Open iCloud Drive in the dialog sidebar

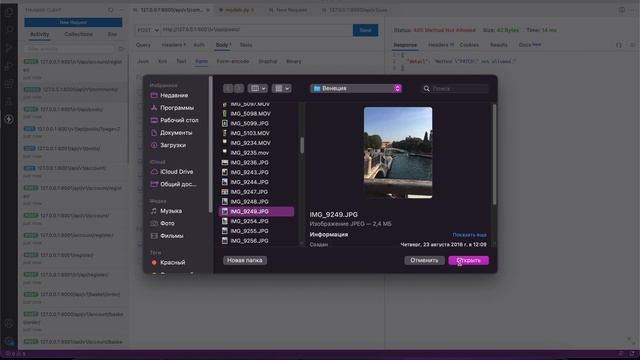pos(172,172)
